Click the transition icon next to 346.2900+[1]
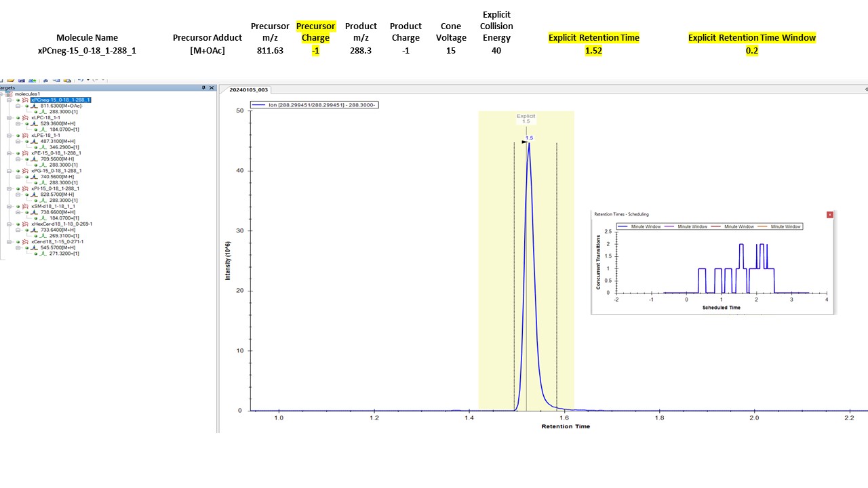The image size is (868, 488). click(43, 147)
